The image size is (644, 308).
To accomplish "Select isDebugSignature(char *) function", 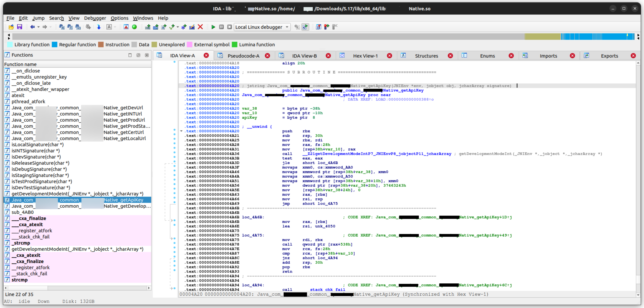I will click(x=39, y=169).
